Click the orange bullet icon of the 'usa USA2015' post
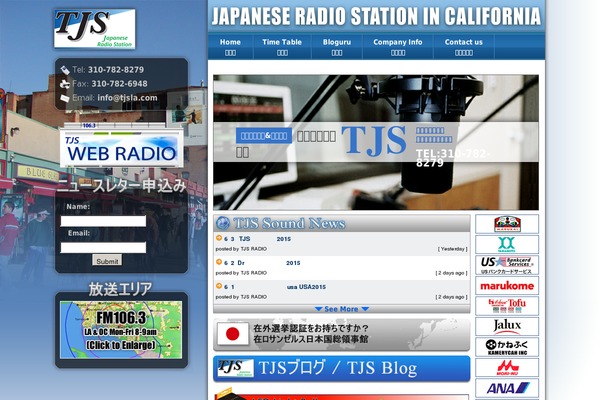 (x=219, y=286)
